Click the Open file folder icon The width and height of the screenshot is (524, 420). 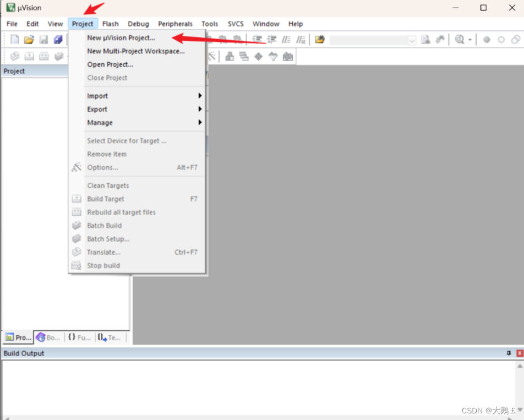(29, 40)
